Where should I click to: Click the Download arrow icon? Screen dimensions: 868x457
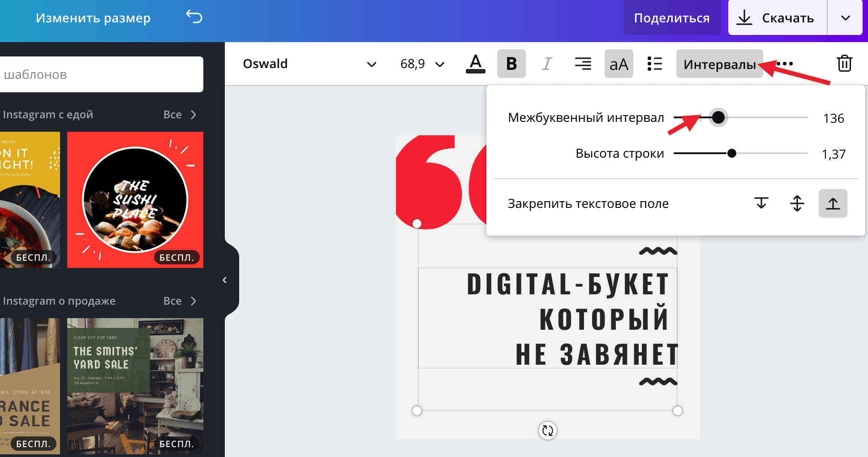(x=744, y=17)
